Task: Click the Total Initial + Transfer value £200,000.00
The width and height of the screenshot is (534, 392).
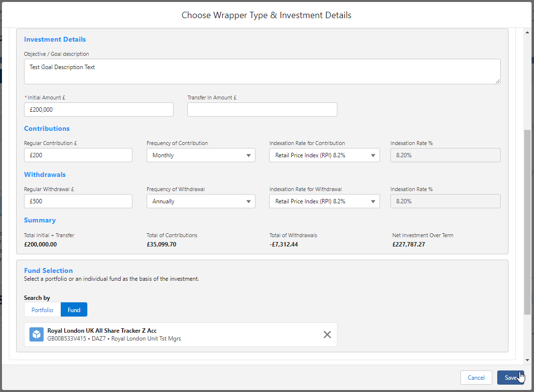Action: (41, 245)
